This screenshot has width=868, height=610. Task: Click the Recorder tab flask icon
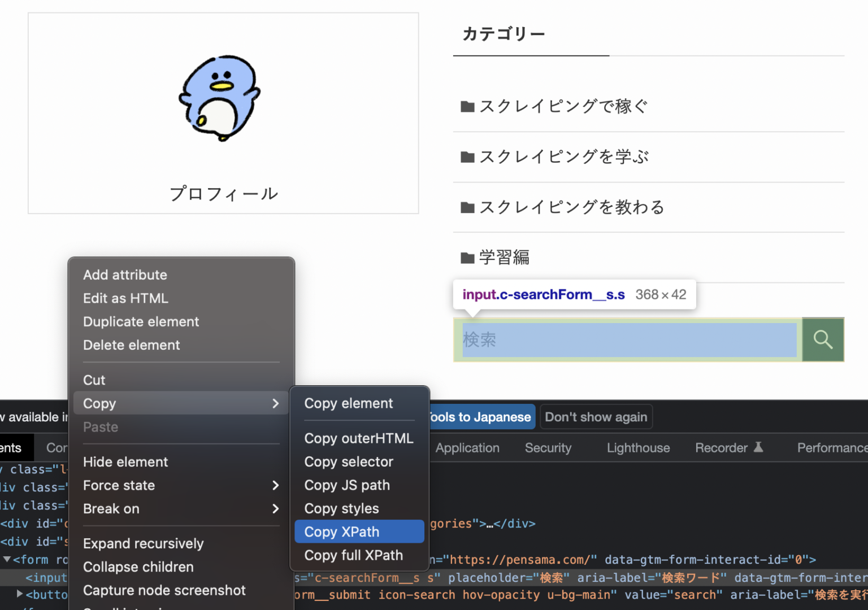point(758,447)
